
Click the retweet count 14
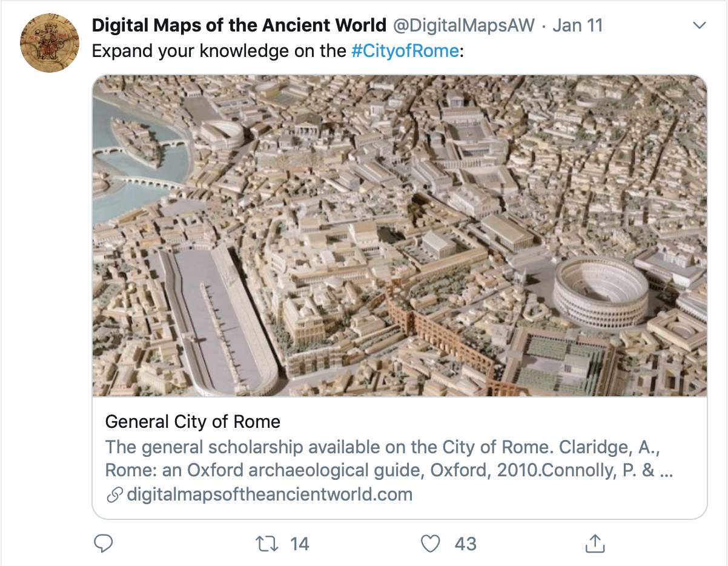[x=299, y=544]
